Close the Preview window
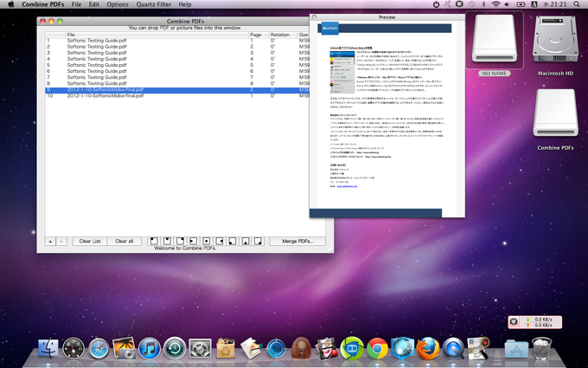Image resolution: width=588 pixels, height=368 pixels. pyautogui.click(x=314, y=17)
